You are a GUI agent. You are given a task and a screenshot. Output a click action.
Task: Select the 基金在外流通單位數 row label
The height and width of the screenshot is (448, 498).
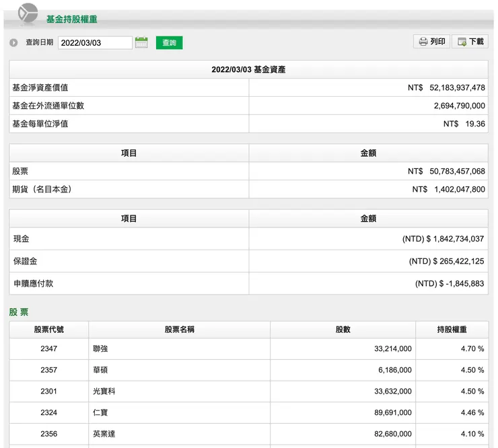coord(48,106)
